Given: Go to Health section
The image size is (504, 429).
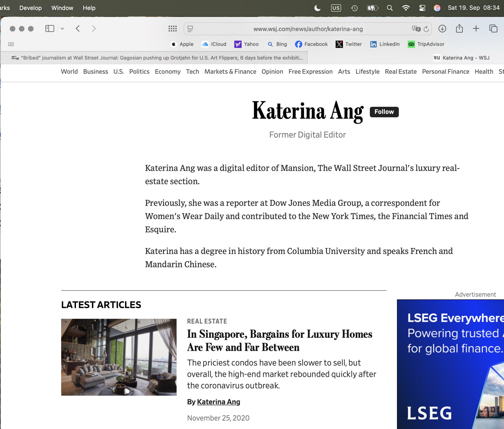Looking at the screenshot, I should point(484,72).
